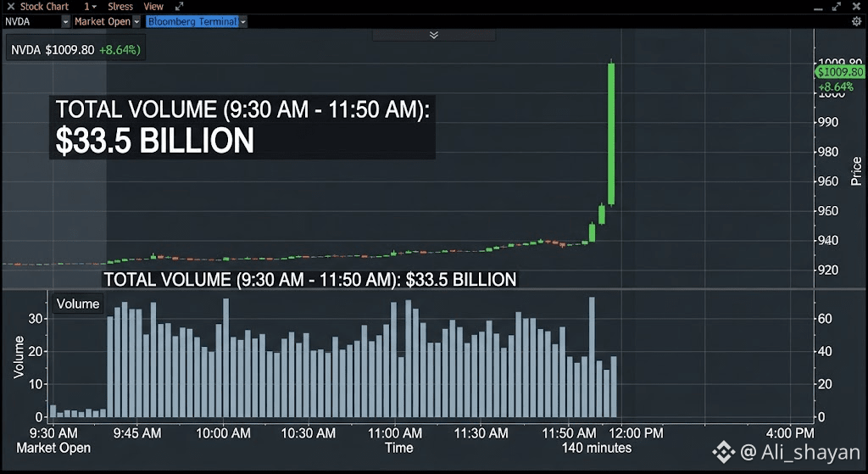Select the Market Open field label
This screenshot has width=868, height=474.
pyautogui.click(x=103, y=21)
